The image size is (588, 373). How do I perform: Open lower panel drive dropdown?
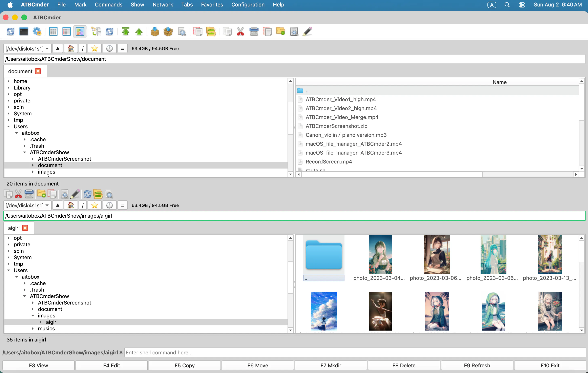27,205
